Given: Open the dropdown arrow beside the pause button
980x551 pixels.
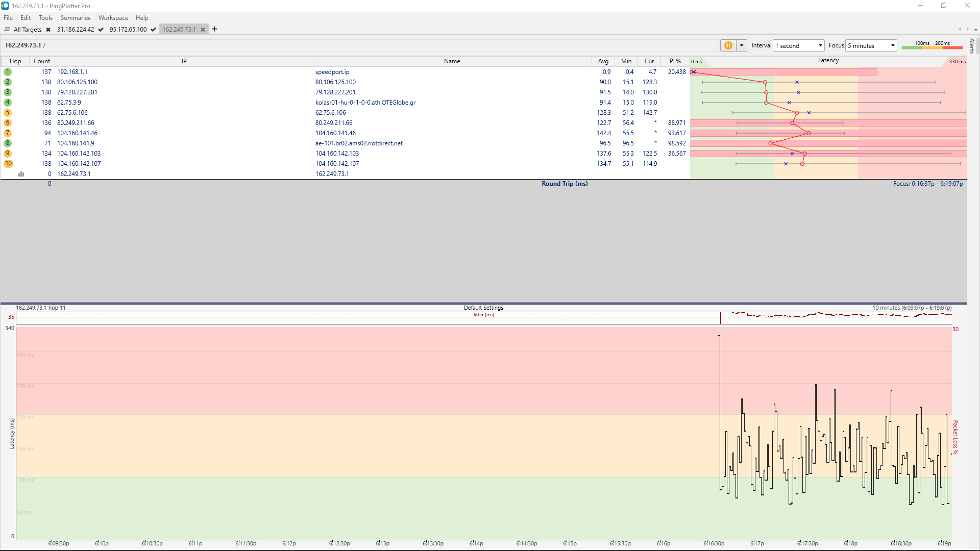Looking at the screenshot, I should point(742,45).
